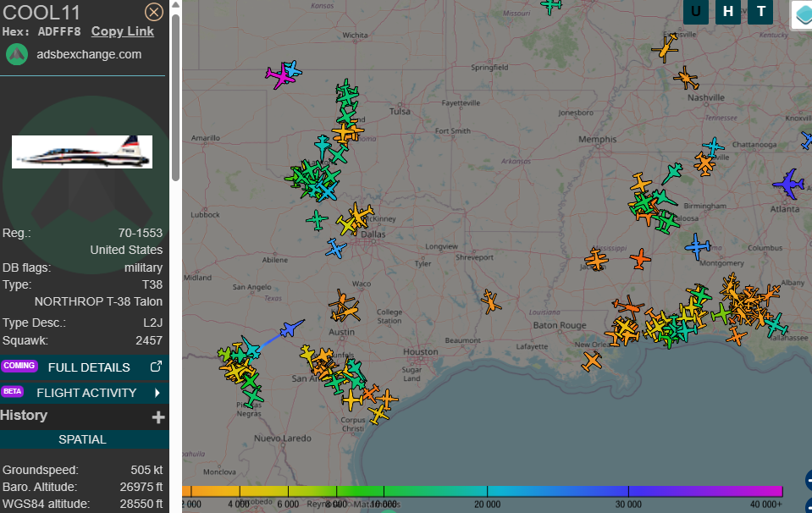This screenshot has width=812, height=513.
Task: Click the Baro. Altitude value 26975 ft
Action: (x=141, y=487)
